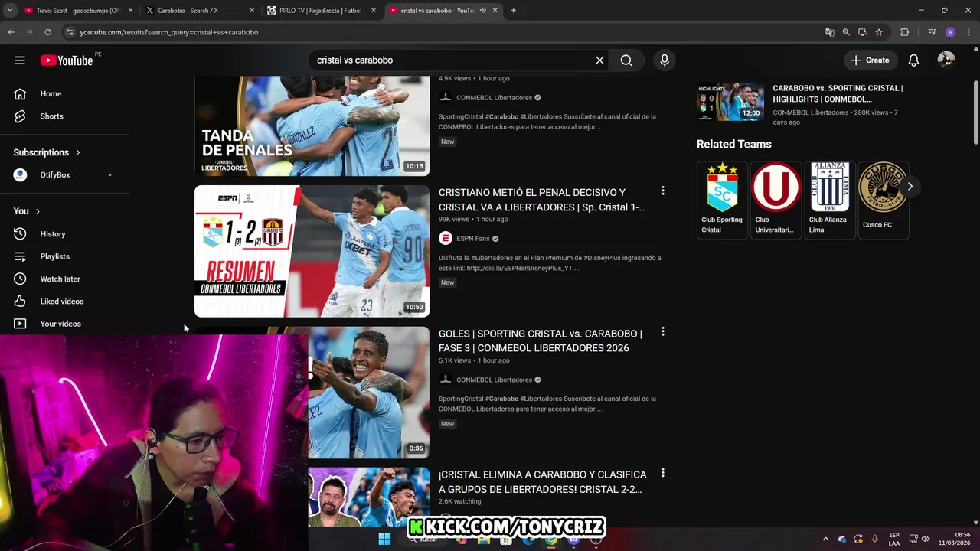Play the 12:00 highlights thumbnail
Viewport: 980px width, 551px height.
pos(730,102)
